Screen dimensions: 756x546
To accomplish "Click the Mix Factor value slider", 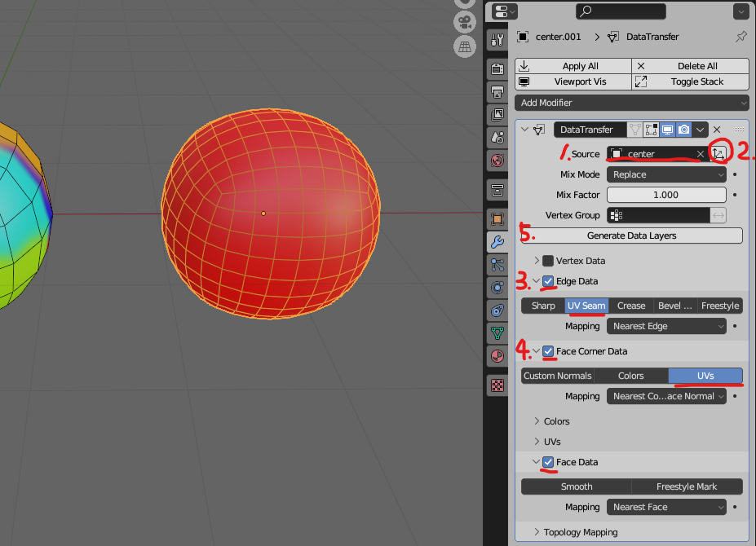I will (666, 195).
